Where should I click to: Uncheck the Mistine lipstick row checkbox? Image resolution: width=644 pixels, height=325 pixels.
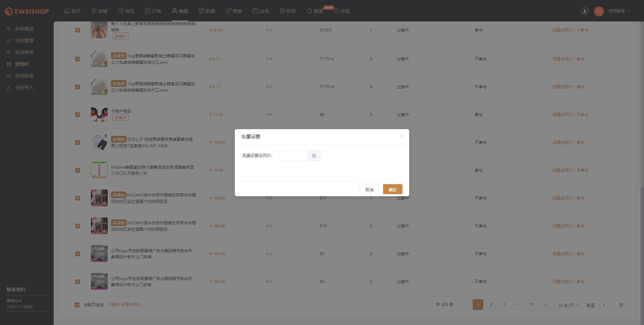pyautogui.click(x=77, y=170)
